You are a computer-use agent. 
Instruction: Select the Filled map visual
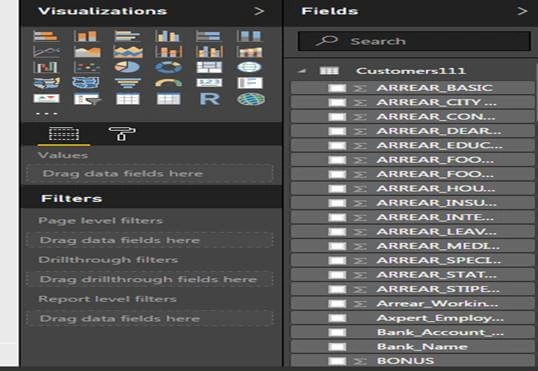[47, 83]
